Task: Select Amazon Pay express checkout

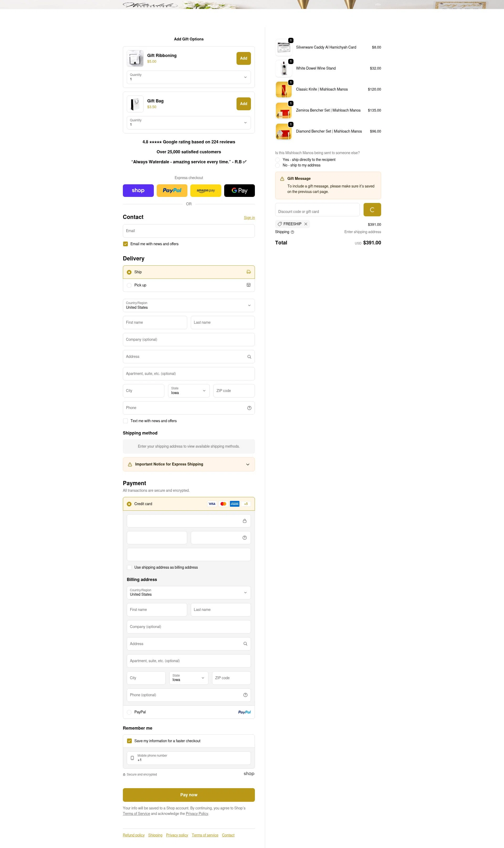Action: click(x=206, y=191)
